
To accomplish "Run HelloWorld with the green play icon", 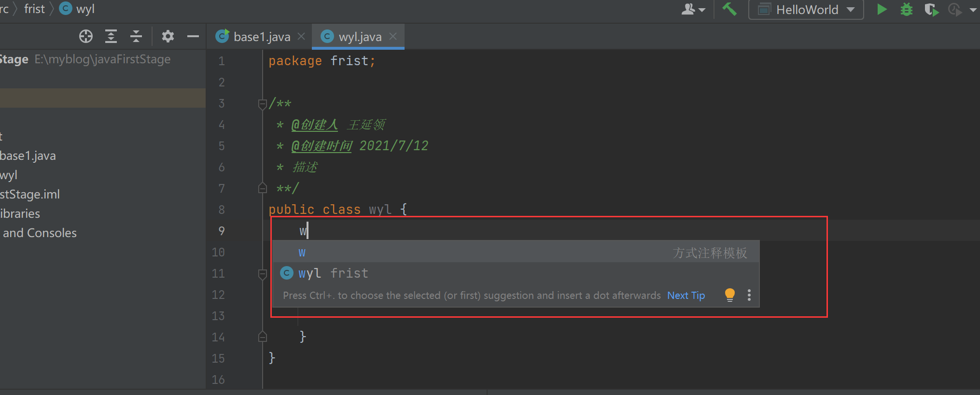I will point(882,9).
